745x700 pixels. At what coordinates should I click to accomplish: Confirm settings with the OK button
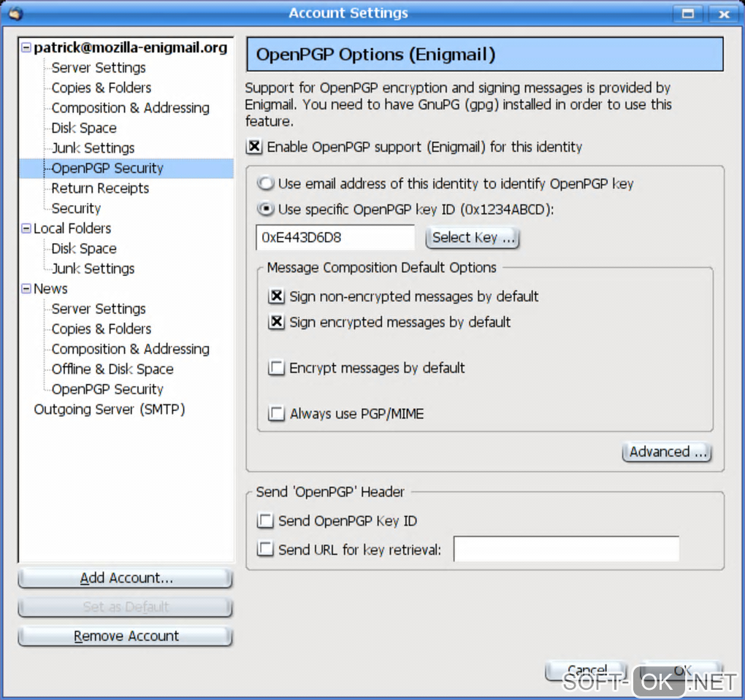(682, 671)
